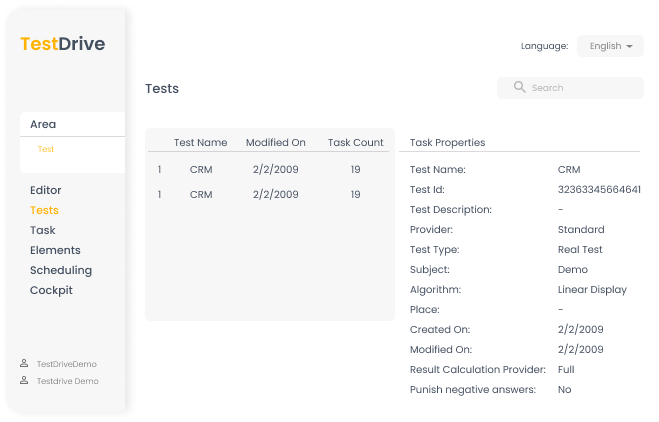Open the Elements menu item
This screenshot has width=659, height=422.
(x=55, y=250)
